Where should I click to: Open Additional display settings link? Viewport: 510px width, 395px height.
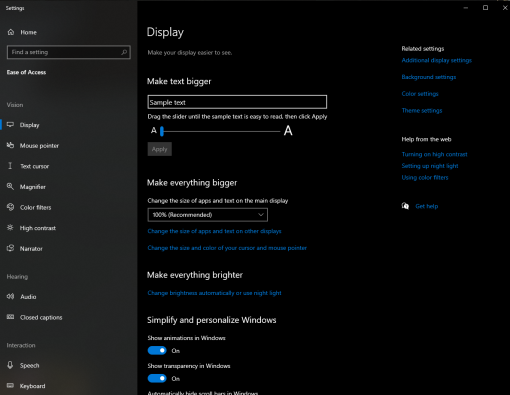tap(437, 60)
